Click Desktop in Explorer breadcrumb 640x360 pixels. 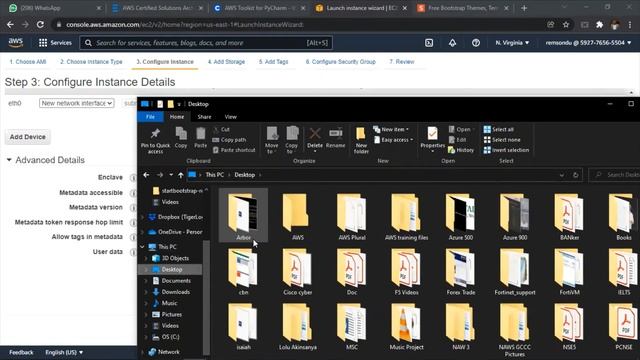click(244, 175)
